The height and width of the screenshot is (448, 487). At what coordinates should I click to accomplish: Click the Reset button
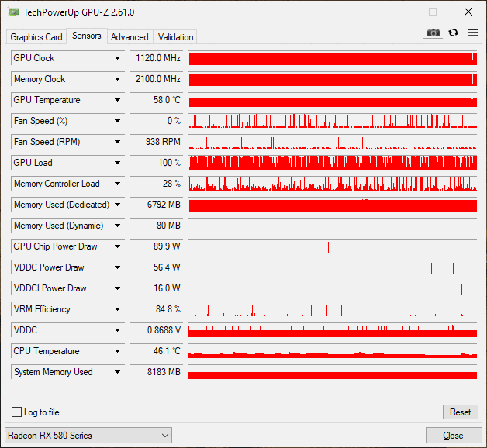pos(461,412)
